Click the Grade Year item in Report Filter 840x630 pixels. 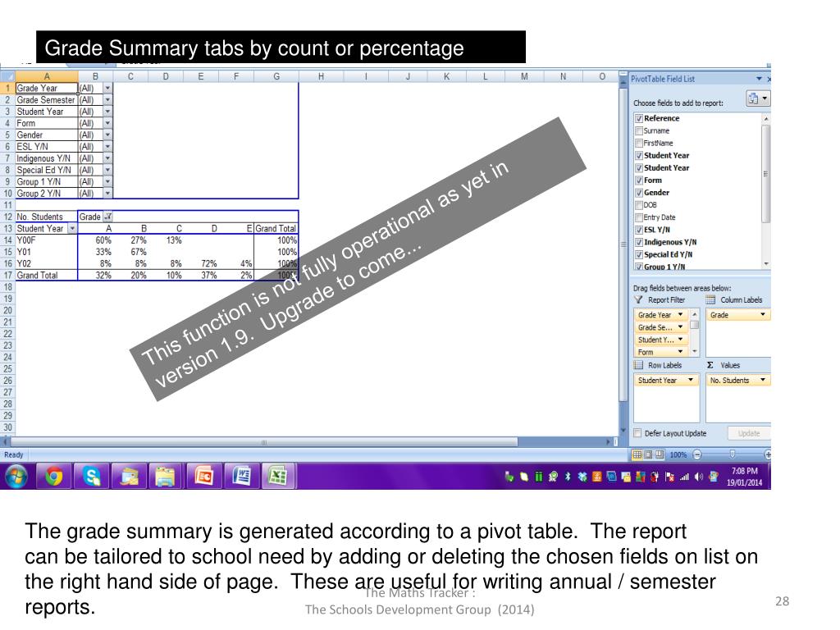point(660,315)
